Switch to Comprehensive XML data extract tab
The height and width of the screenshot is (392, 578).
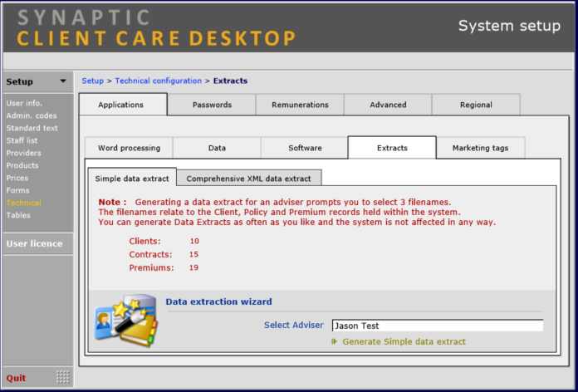(x=249, y=179)
